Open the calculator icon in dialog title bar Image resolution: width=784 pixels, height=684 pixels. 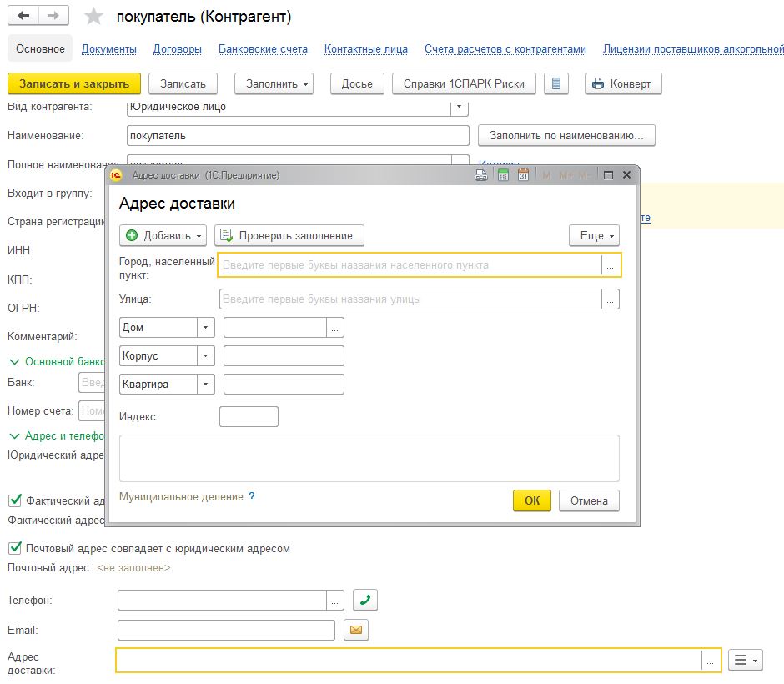[x=503, y=175]
